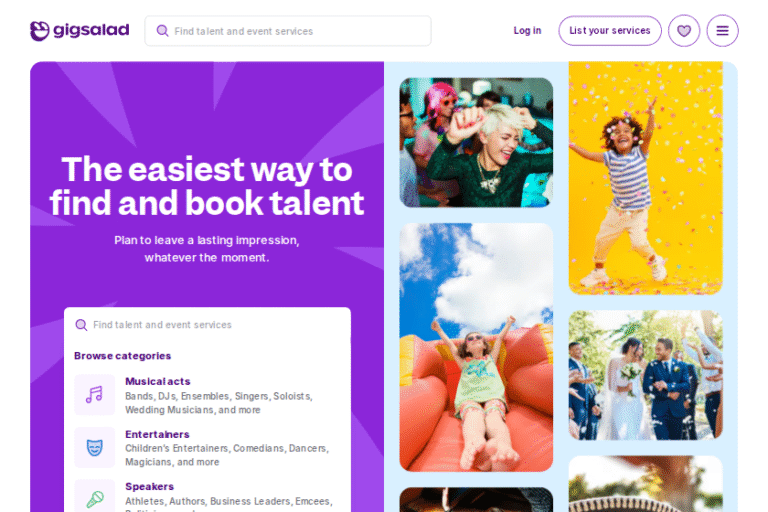Focus the header search field

[x=288, y=31]
